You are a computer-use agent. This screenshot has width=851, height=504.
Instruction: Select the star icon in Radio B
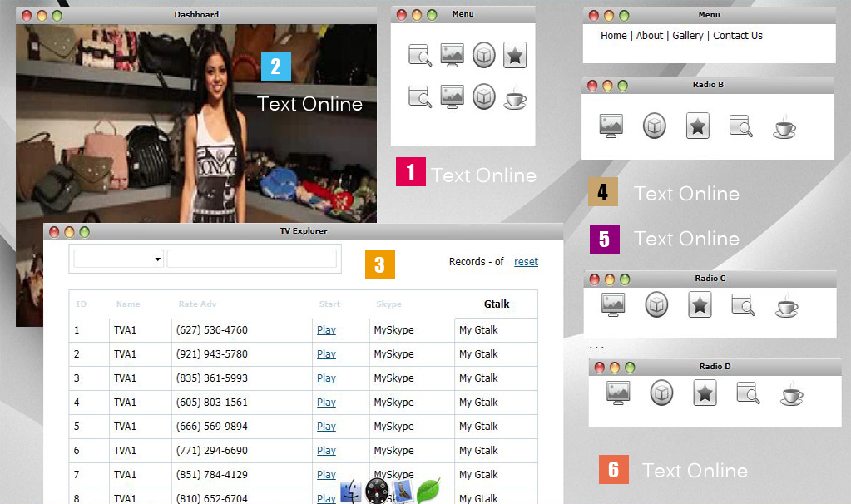pos(697,126)
